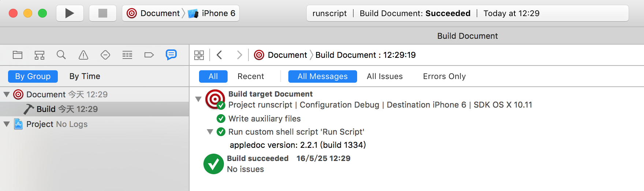Click the green zoom window button
Screen dimensions: 644x191
point(42,13)
